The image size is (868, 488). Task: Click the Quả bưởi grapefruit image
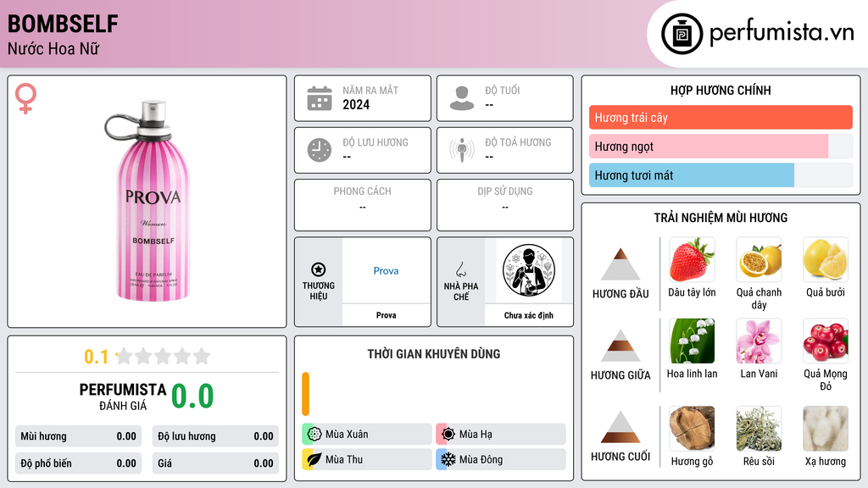coord(826,259)
